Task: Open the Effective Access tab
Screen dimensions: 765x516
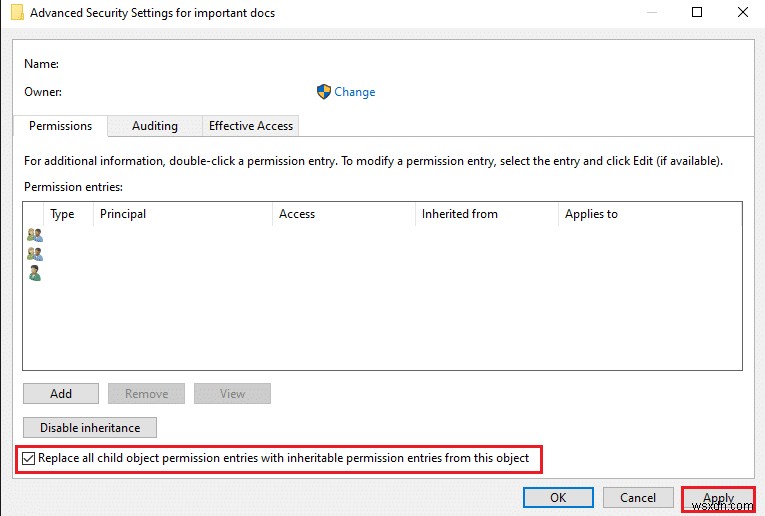Action: pos(250,126)
